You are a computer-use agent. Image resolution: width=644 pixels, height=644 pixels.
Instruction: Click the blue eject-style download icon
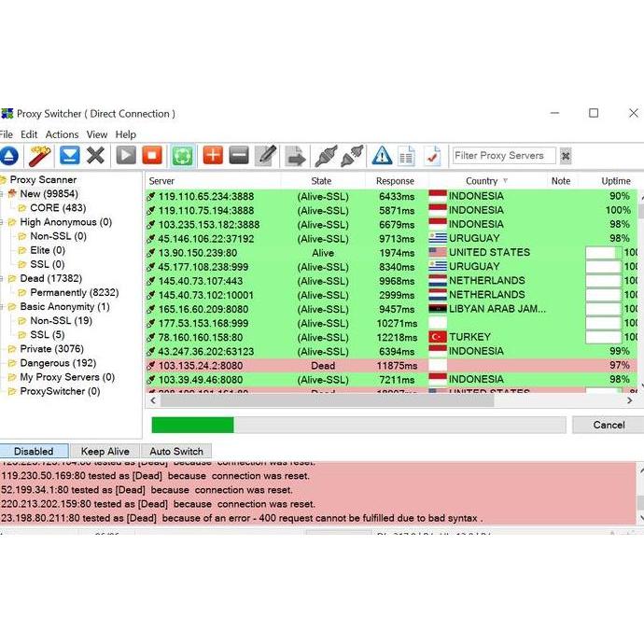click(x=8, y=156)
